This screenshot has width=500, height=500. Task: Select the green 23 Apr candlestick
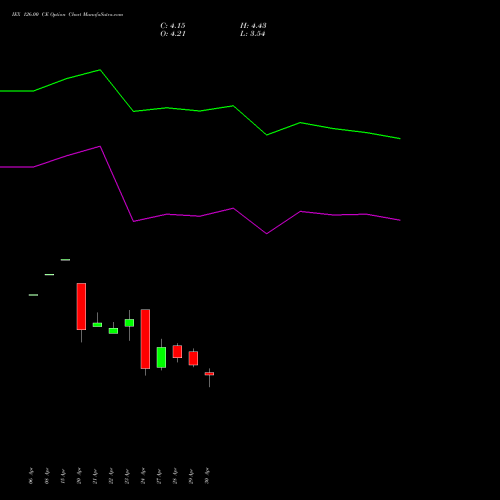129,323
